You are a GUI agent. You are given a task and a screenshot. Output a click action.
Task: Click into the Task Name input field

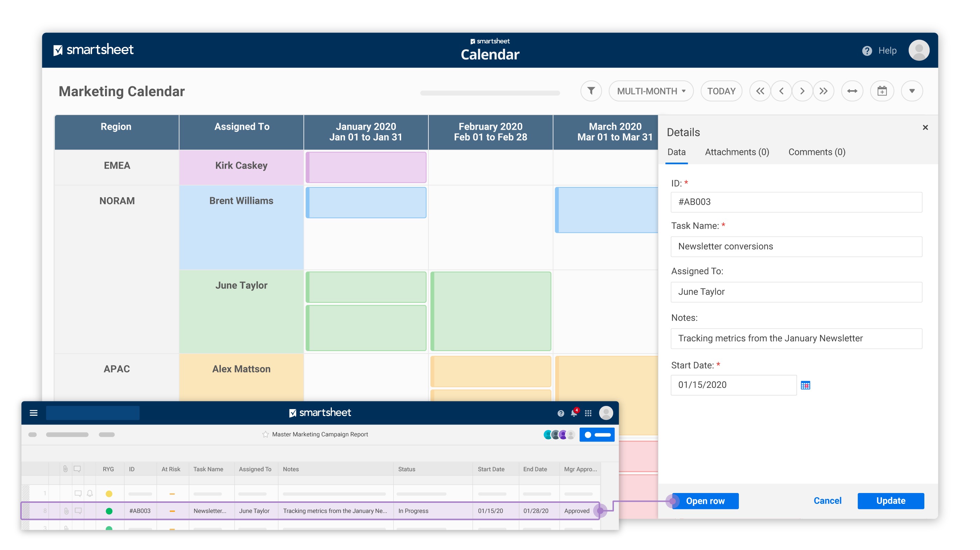[796, 246]
